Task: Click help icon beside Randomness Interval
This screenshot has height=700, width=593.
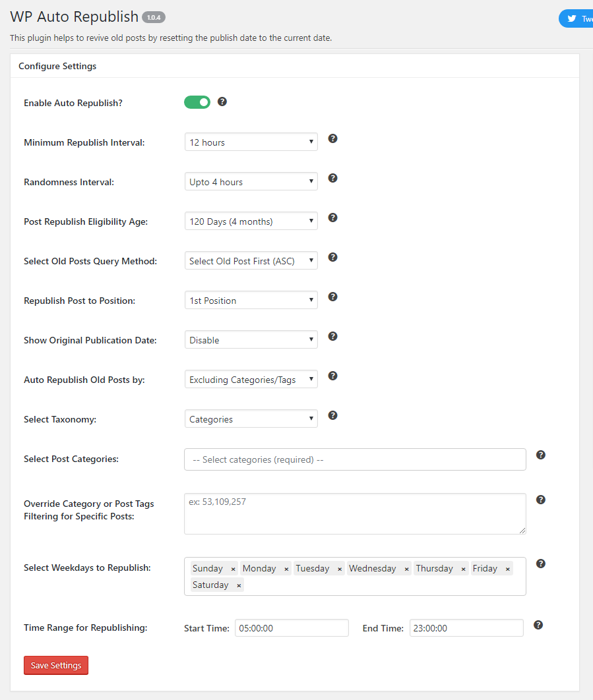Action: click(333, 178)
